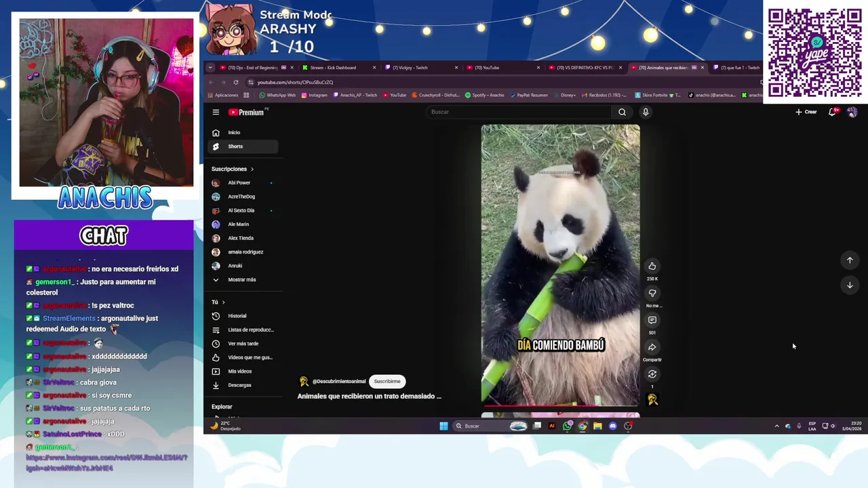Open File Explorer from taskbar
868x488 pixels.
click(x=597, y=426)
